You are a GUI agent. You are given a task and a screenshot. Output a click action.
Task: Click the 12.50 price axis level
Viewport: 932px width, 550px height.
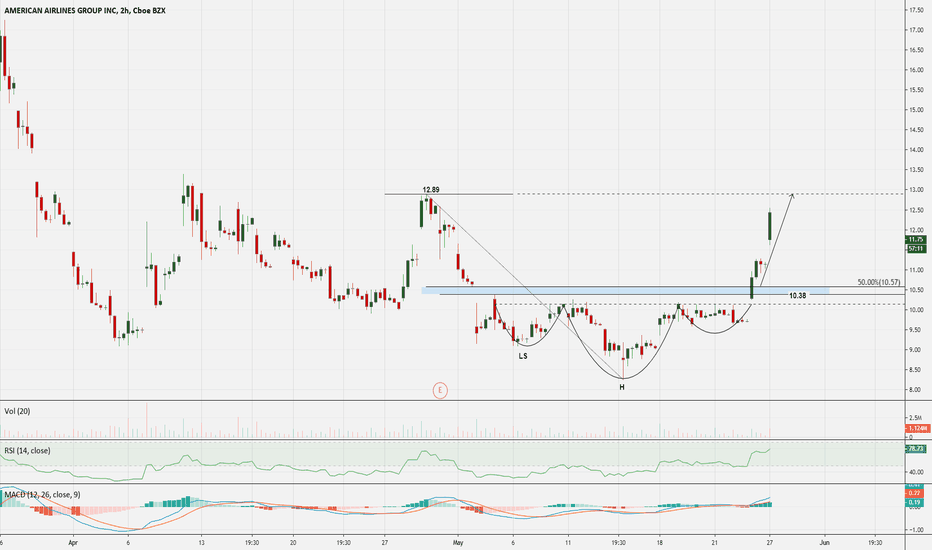(915, 210)
